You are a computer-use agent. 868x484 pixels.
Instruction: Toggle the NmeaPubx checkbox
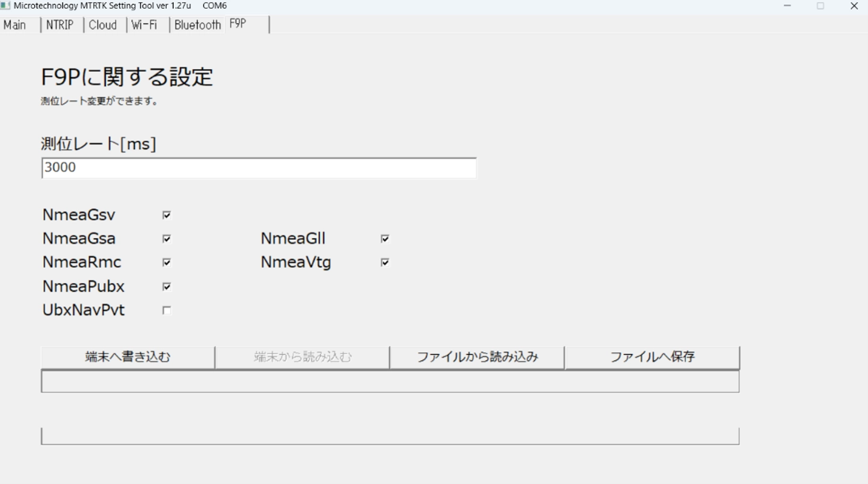(167, 286)
